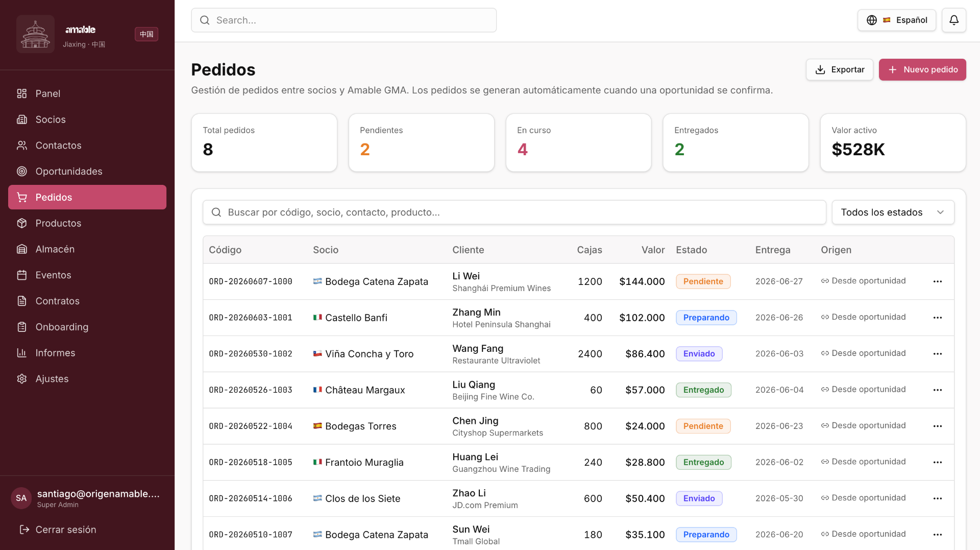Viewport: 980px width, 550px height.
Task: Open actions menu for order ORD-20260510-1007
Action: click(937, 535)
